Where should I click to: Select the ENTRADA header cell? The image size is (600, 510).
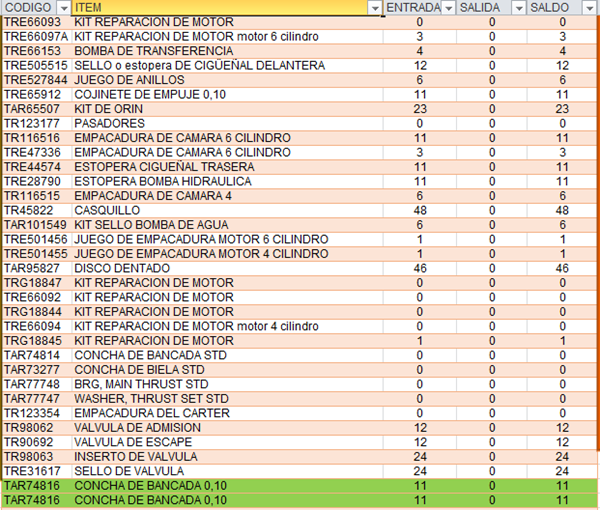click(x=419, y=8)
